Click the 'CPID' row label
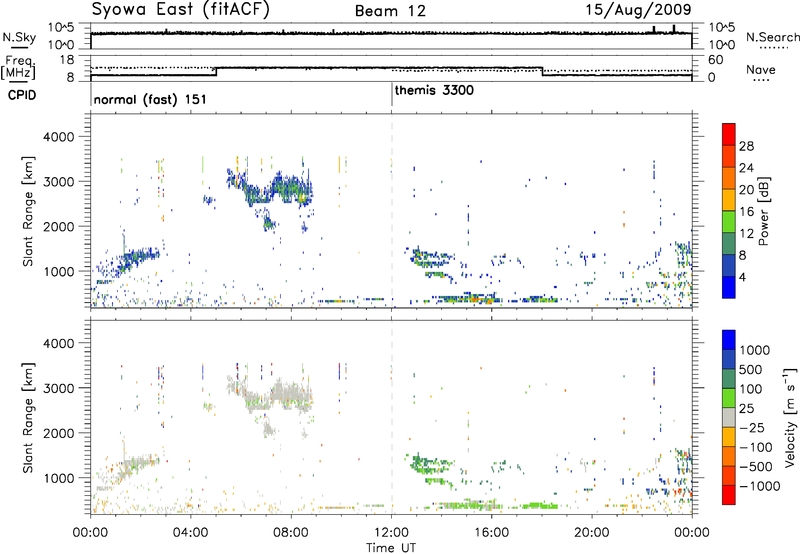800x554 pixels. point(22,95)
